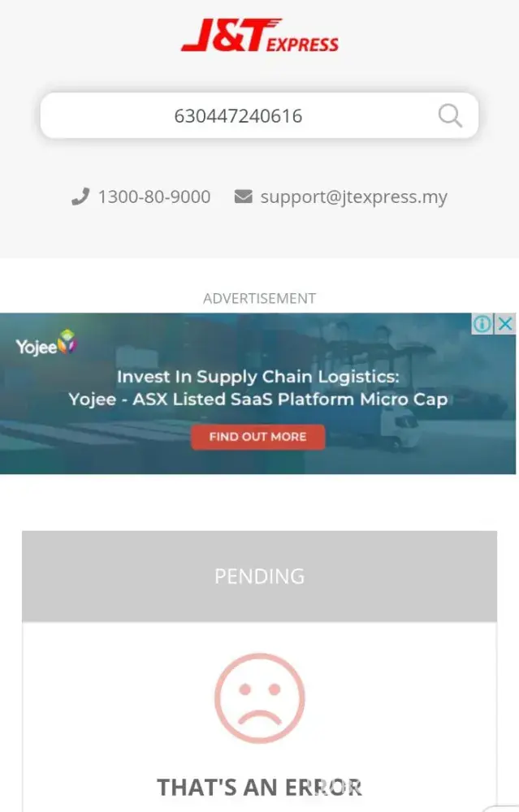Click the EXPRESS text in logo
The width and height of the screenshot is (519, 812).
(302, 45)
